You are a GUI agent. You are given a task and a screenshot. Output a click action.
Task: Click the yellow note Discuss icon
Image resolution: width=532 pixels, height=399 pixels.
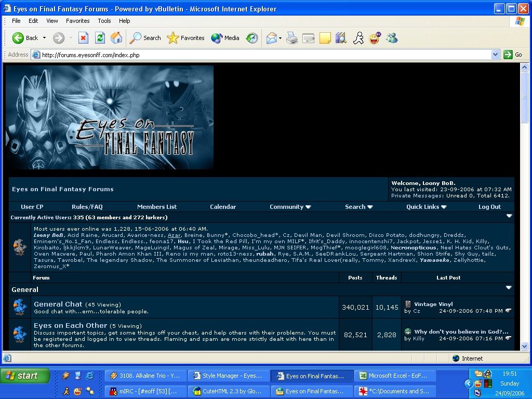(325, 38)
